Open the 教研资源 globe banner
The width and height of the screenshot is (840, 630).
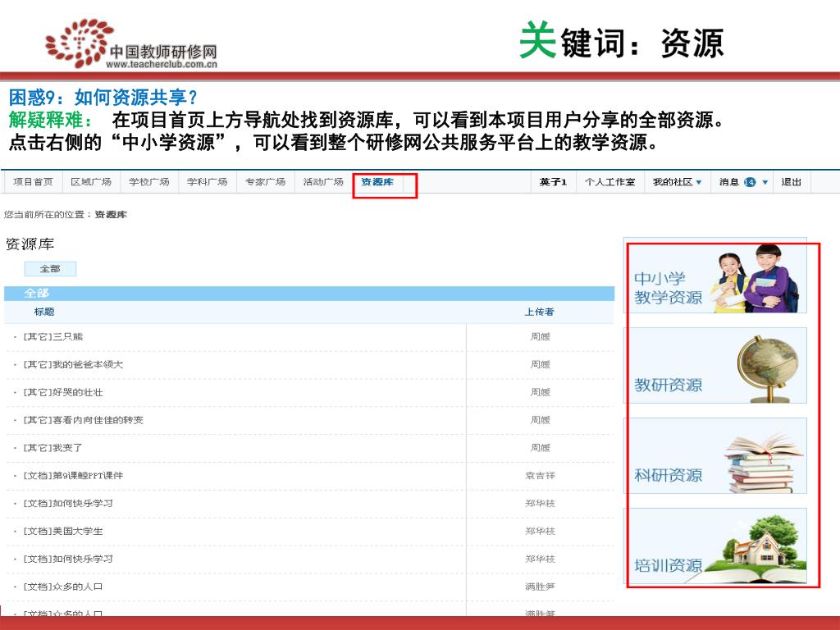717,365
